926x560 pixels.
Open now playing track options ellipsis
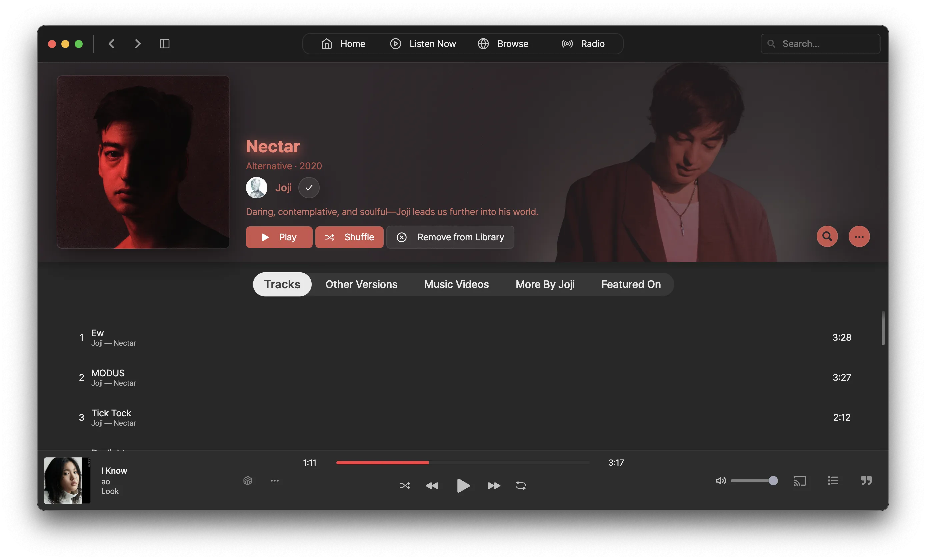275,481
